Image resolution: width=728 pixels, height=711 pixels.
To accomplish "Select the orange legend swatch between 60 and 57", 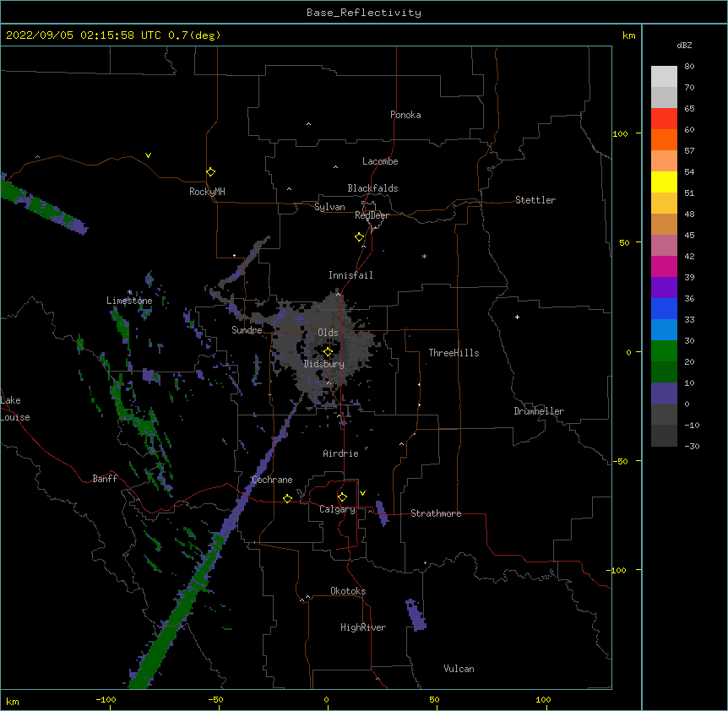I will click(x=664, y=139).
